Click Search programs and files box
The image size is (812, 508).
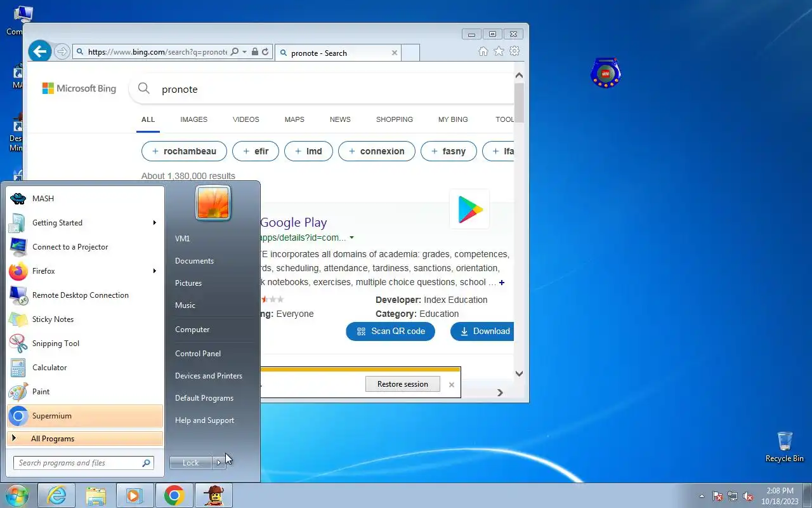coord(84,463)
